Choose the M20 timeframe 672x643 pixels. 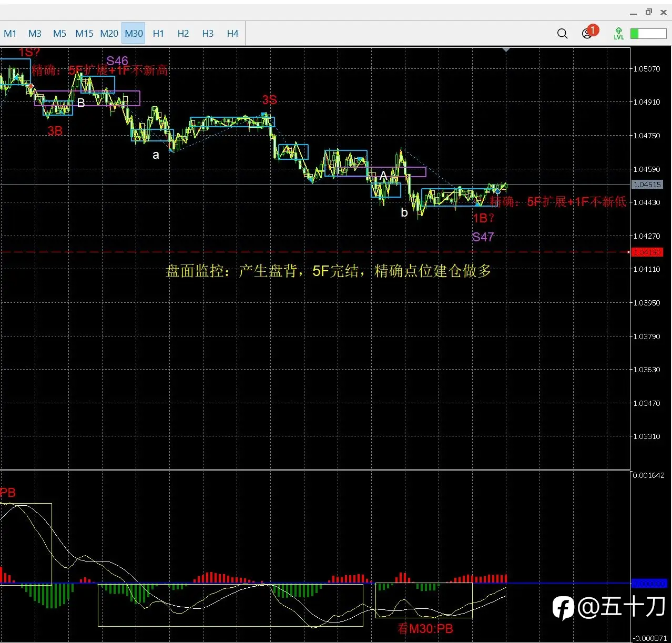tap(109, 34)
